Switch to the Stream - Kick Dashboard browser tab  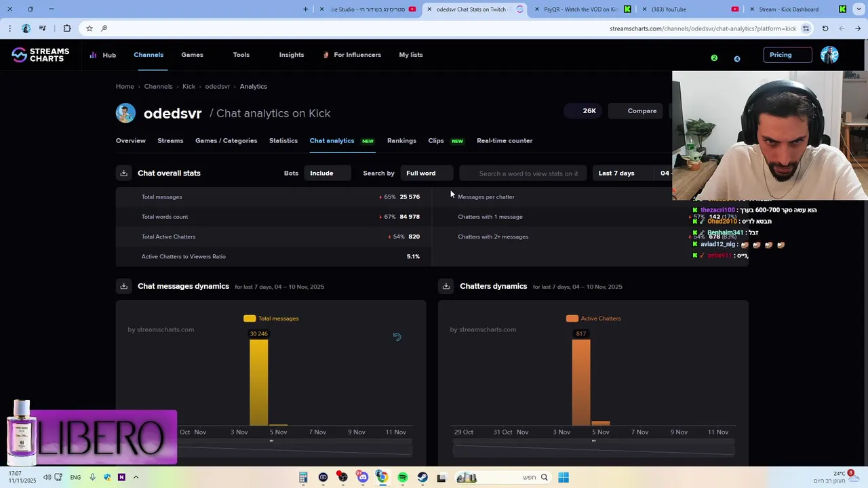click(797, 9)
